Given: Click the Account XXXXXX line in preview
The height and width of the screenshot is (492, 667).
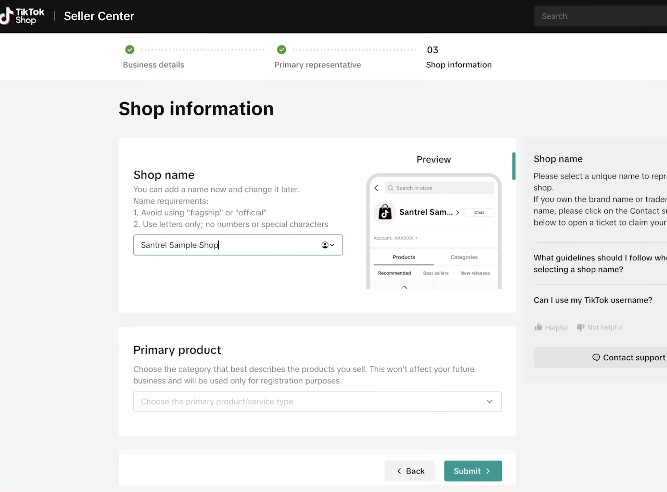Looking at the screenshot, I should click(395, 238).
